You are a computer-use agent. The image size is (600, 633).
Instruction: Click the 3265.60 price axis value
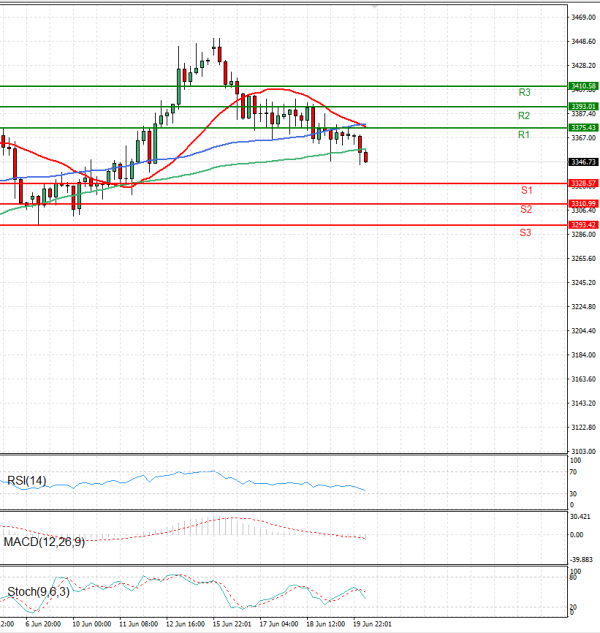tap(583, 258)
